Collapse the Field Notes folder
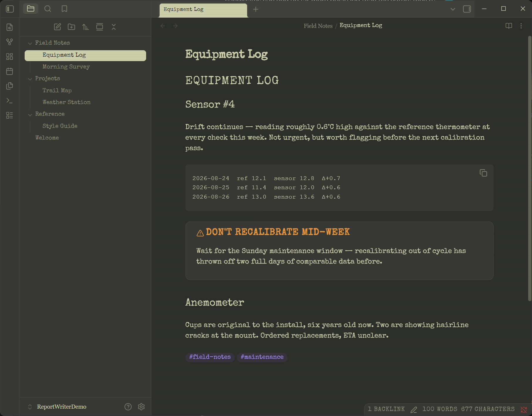 [30, 43]
